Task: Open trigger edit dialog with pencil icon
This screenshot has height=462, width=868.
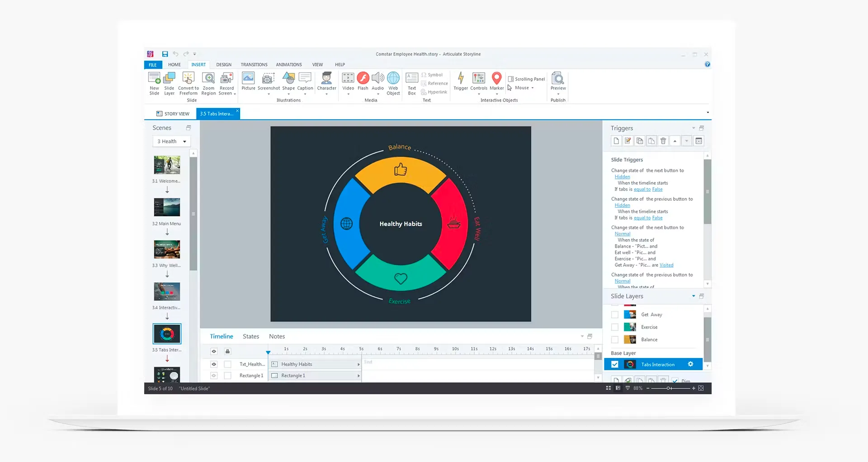Action: pyautogui.click(x=627, y=141)
